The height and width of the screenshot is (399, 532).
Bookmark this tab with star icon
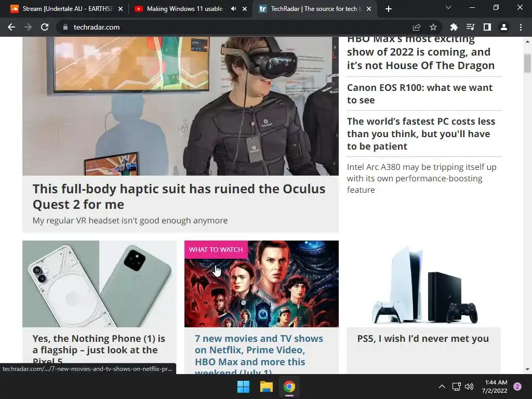tap(433, 27)
